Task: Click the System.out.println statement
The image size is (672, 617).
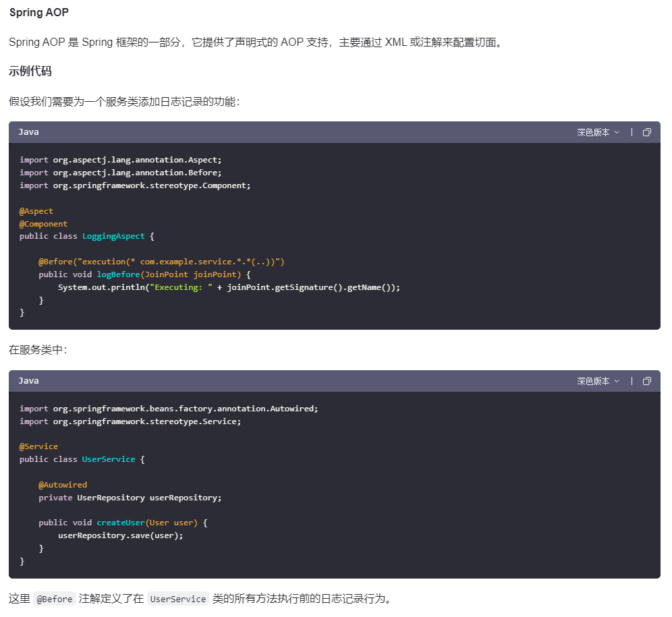Action: pos(229,287)
